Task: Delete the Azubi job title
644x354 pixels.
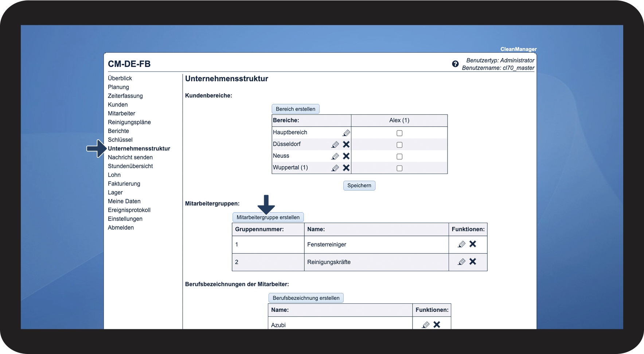Action: 437,324
